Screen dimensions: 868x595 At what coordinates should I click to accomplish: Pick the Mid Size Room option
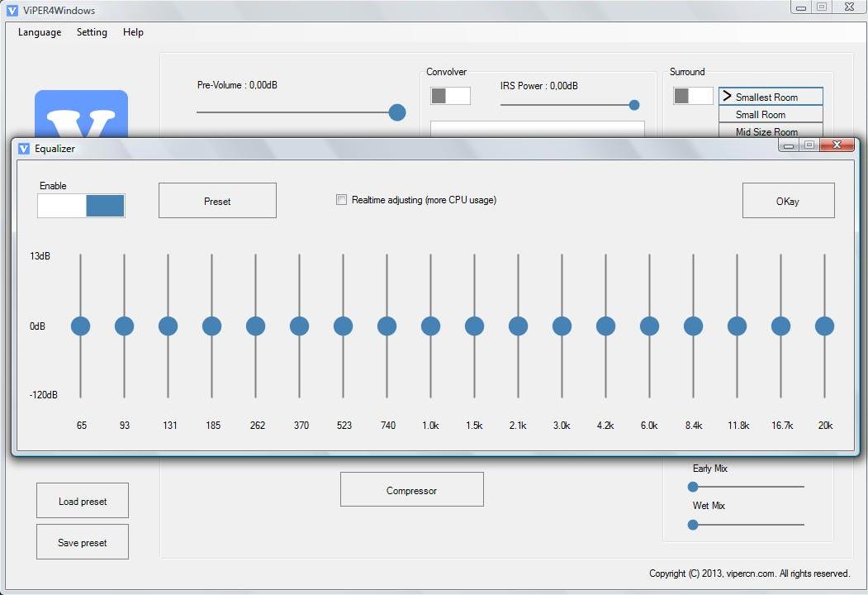click(x=771, y=131)
